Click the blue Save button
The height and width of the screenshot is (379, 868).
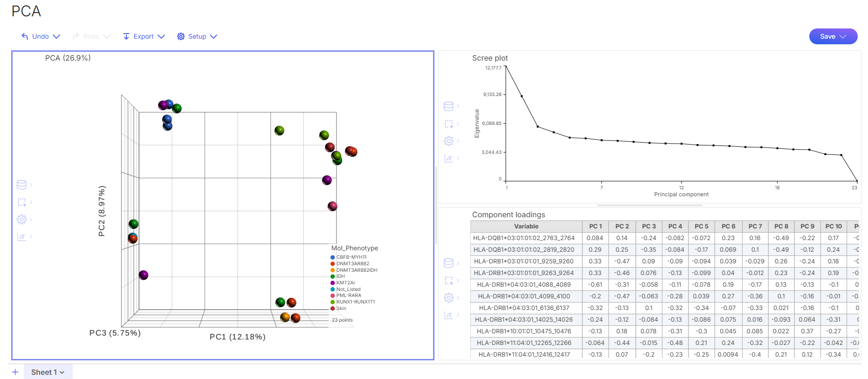coord(833,36)
